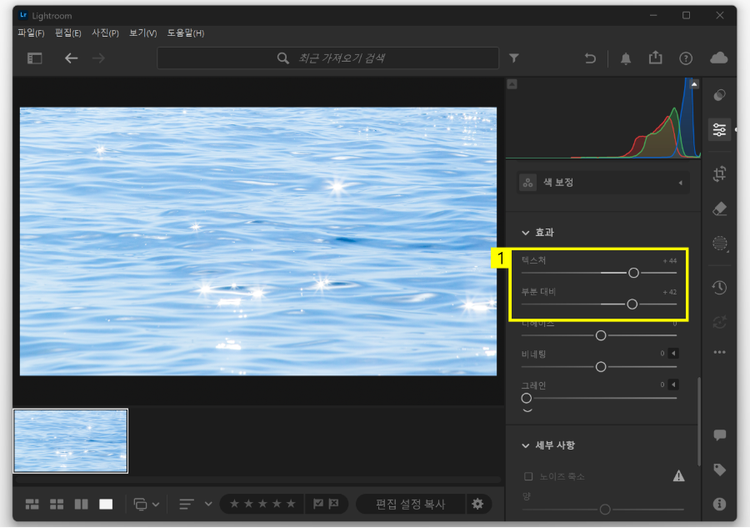Click the edit panel vertical scrollbar
The image size is (750, 528).
pyautogui.click(x=699, y=421)
